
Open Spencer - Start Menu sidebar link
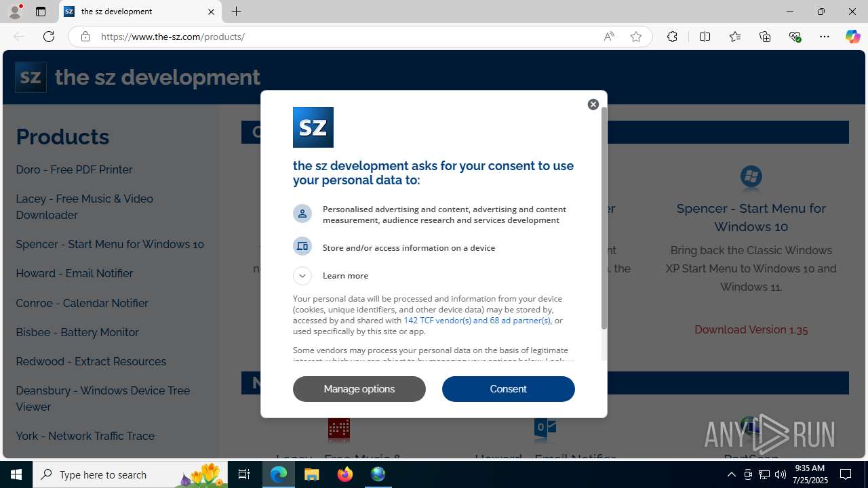(110, 244)
